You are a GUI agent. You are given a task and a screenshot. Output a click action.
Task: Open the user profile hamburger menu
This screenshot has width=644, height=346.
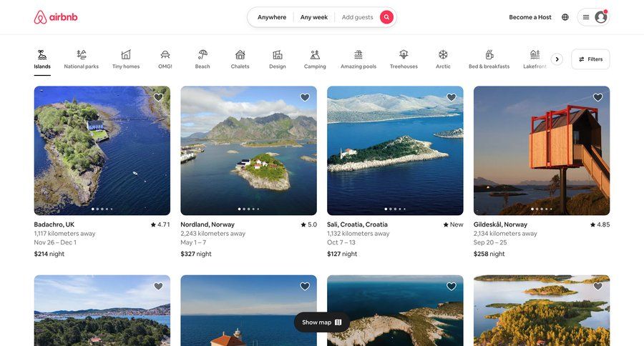click(593, 17)
